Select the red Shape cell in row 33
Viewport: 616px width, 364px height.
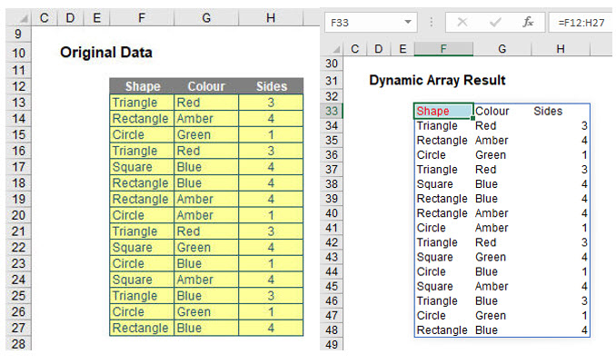tap(442, 112)
